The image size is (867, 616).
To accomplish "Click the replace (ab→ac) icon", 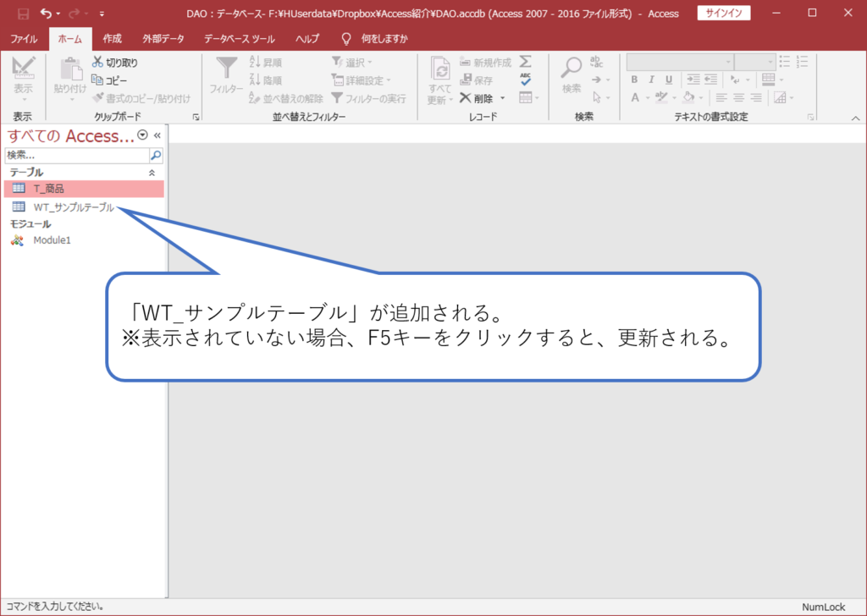I will coord(596,61).
